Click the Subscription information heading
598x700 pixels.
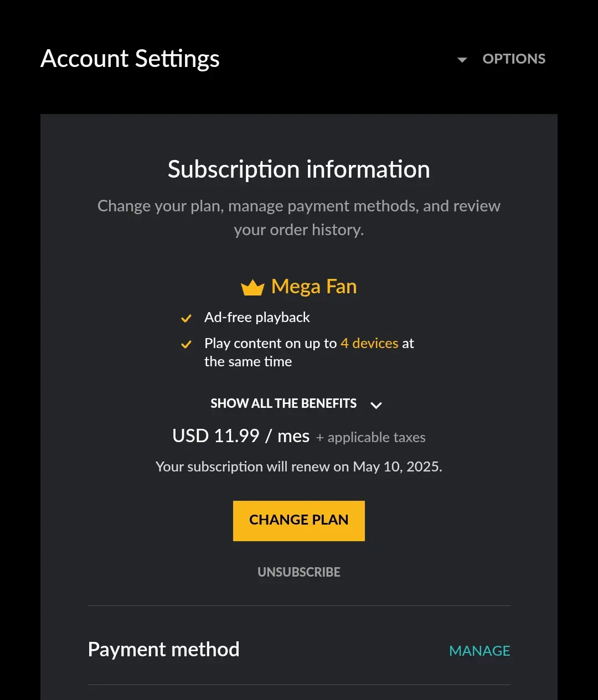tap(299, 169)
